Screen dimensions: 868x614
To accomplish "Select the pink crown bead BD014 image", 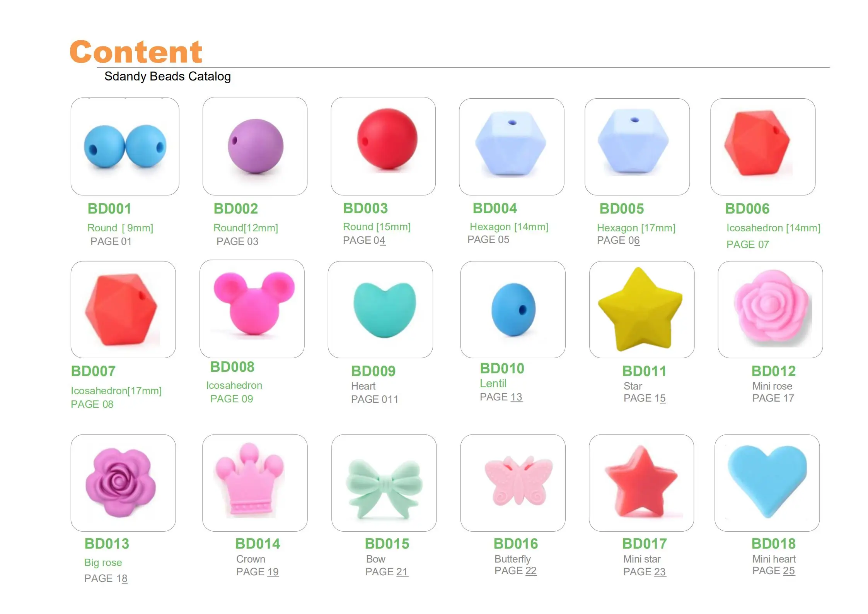I will pyautogui.click(x=255, y=483).
